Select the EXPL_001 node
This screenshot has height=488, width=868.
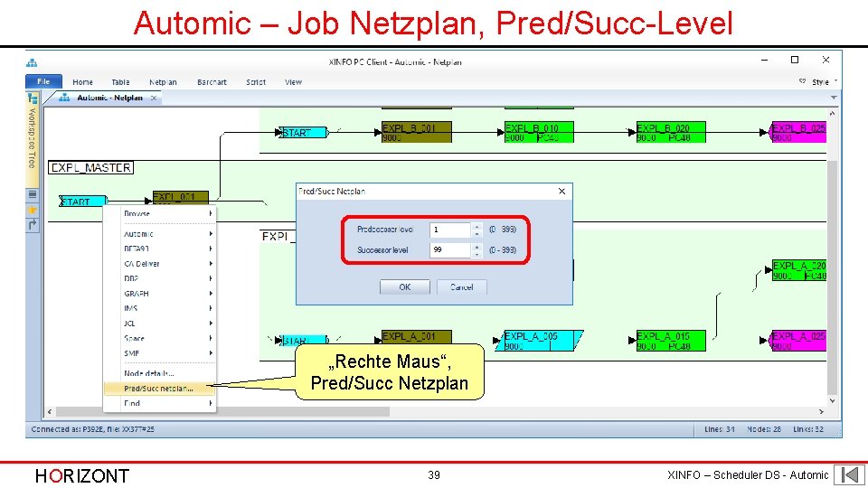[181, 198]
